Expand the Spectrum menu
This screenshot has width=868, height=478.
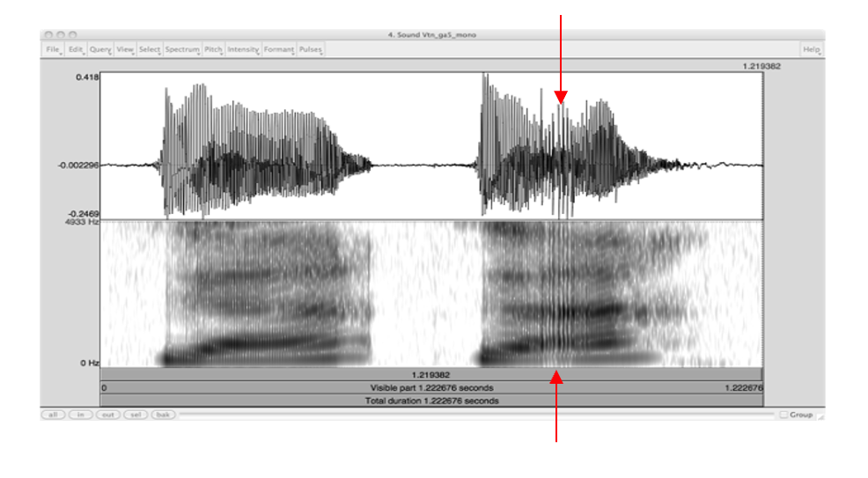coord(182,50)
